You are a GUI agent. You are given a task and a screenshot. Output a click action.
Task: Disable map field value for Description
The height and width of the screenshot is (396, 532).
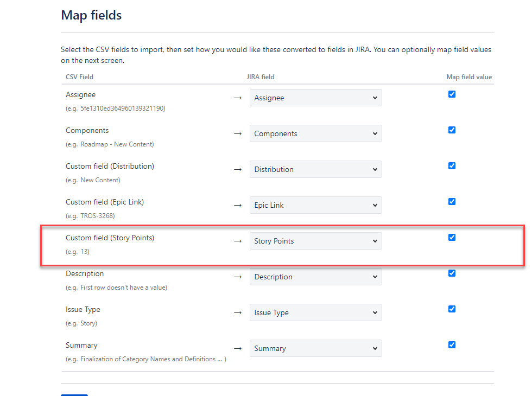(x=452, y=273)
